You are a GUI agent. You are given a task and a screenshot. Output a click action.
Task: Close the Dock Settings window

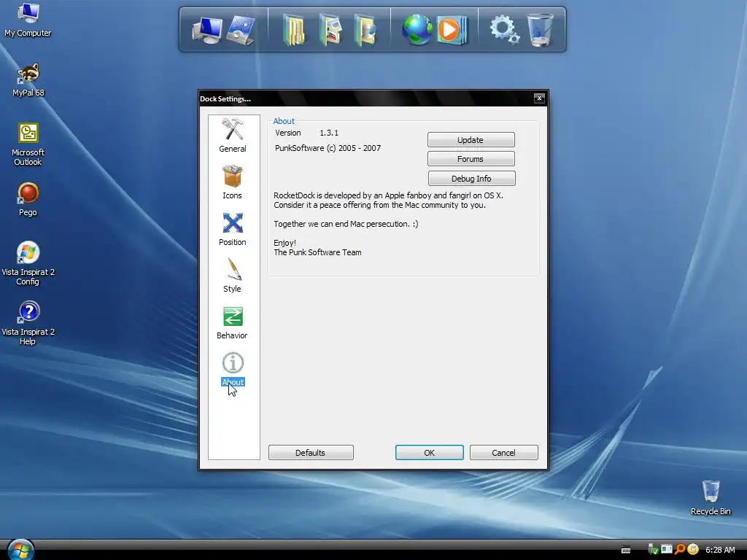[539, 98]
